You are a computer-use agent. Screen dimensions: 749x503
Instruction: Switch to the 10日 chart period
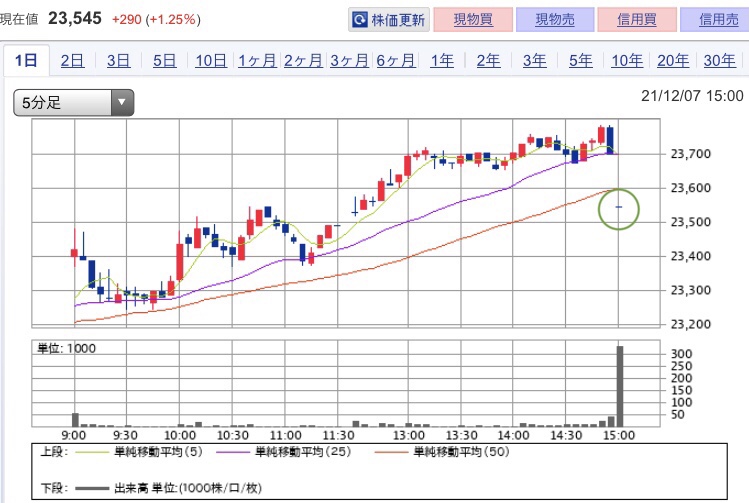pyautogui.click(x=211, y=61)
